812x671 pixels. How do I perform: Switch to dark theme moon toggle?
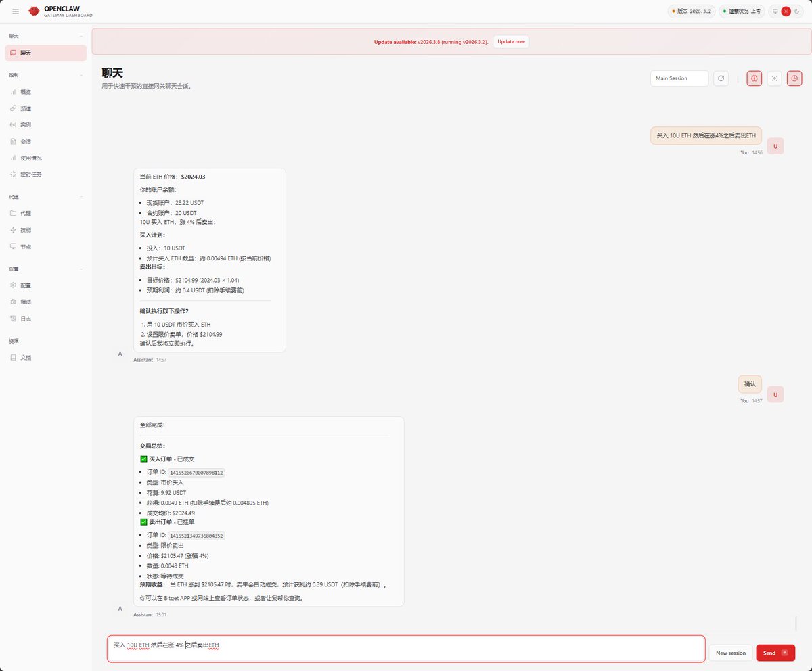(x=796, y=11)
